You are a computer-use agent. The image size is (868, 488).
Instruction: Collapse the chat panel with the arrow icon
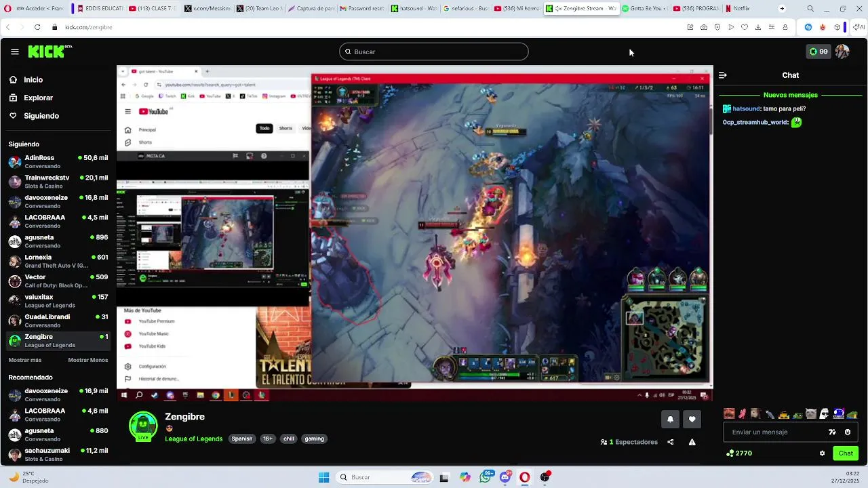pos(723,75)
